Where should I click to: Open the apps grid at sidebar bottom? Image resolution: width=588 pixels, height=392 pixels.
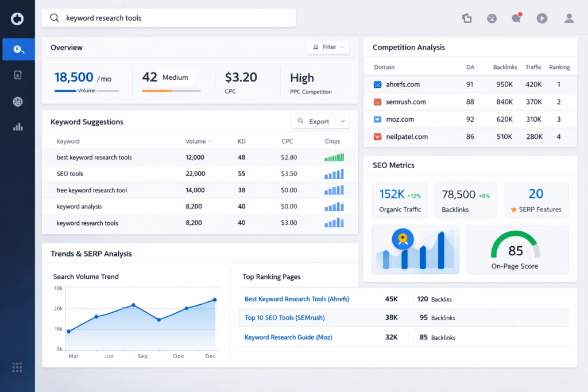[x=17, y=367]
